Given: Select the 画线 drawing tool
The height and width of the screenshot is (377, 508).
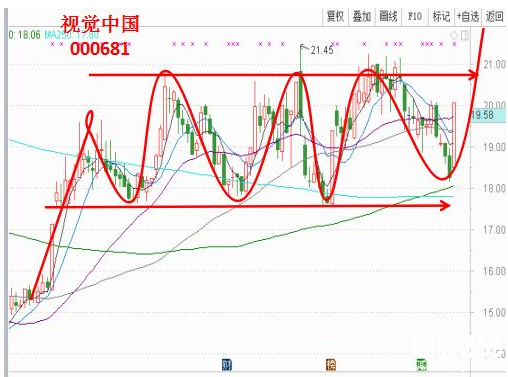Looking at the screenshot, I should (388, 16).
